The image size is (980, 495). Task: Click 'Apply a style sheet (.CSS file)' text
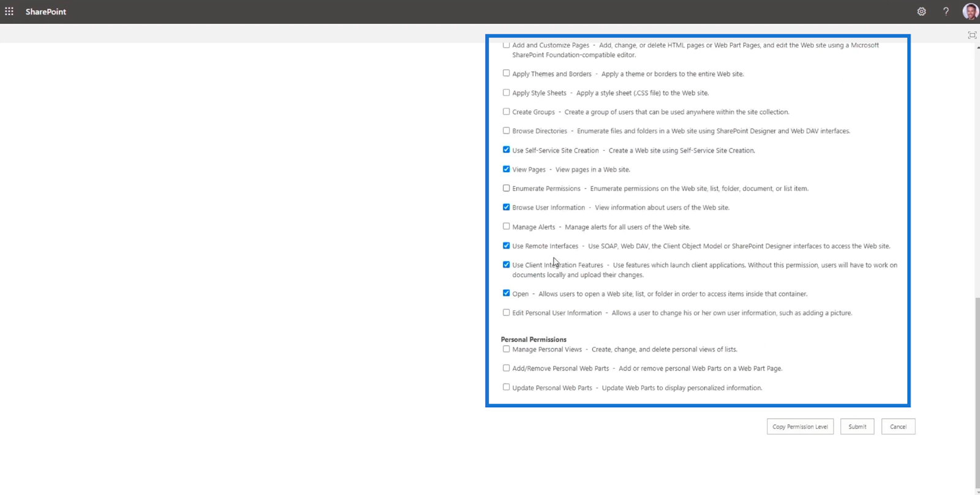click(643, 93)
